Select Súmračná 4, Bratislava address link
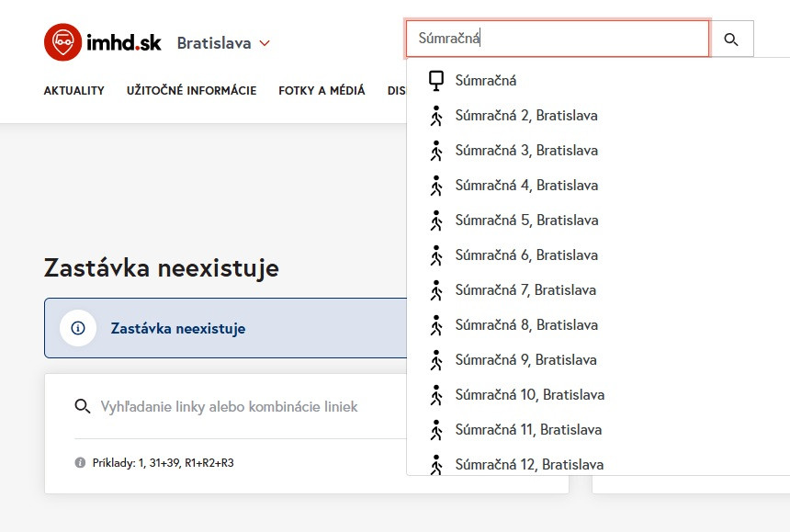Image resolution: width=790 pixels, height=532 pixels. pos(526,186)
